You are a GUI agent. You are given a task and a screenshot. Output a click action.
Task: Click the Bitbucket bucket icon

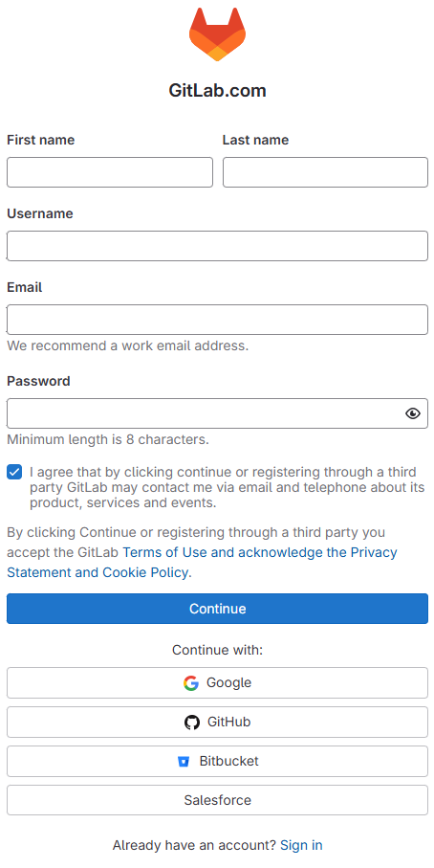[184, 762]
